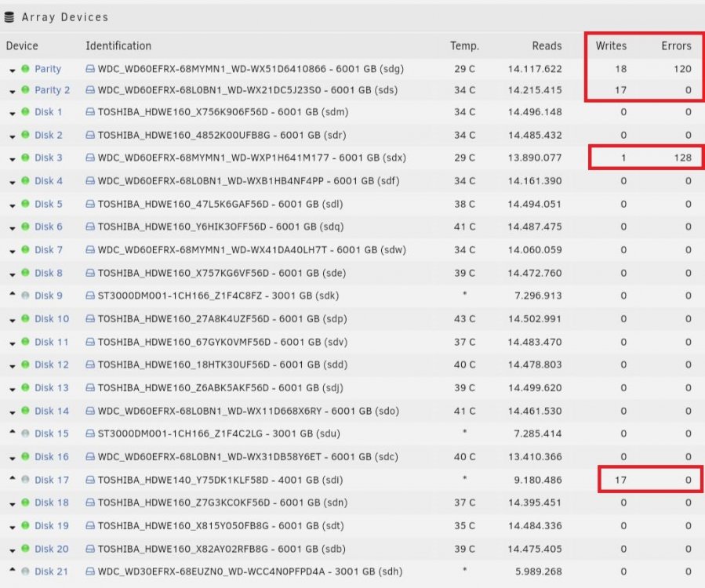Select identification text TOSHIBA Z7G3KC0KF56D (sdn)

pos(223,503)
